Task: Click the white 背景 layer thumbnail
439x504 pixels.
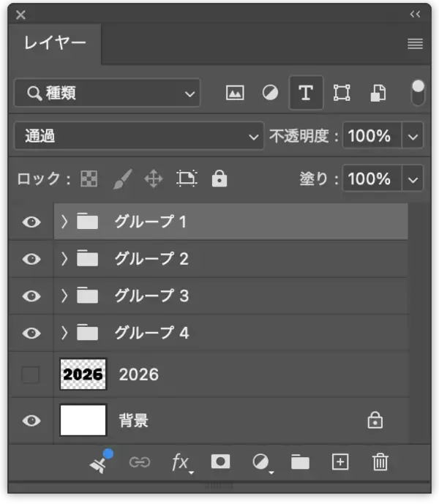Action: pos(83,420)
